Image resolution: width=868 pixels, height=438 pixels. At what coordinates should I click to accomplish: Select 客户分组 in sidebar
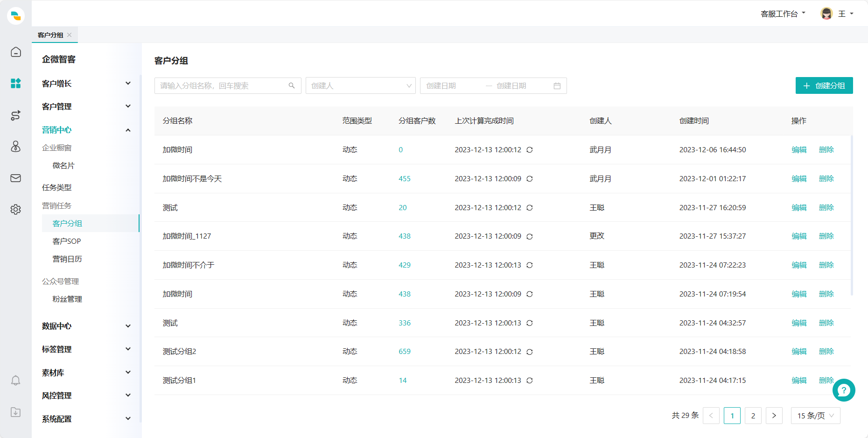91,223
